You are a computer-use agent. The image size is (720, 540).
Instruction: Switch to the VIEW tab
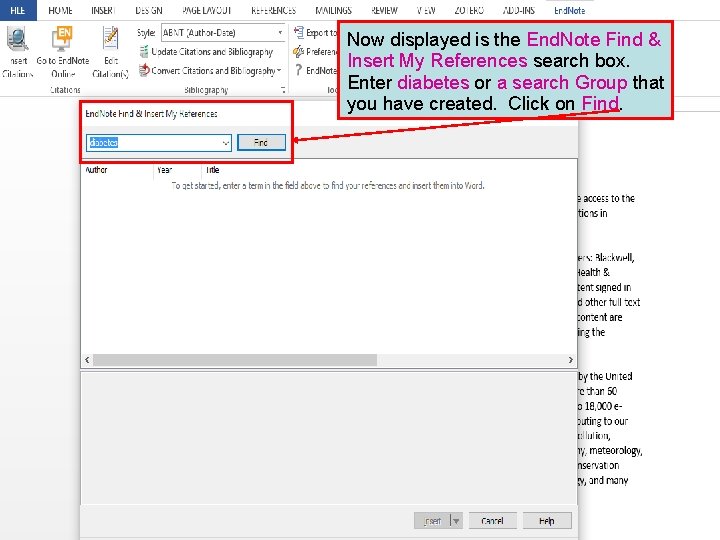(426, 10)
